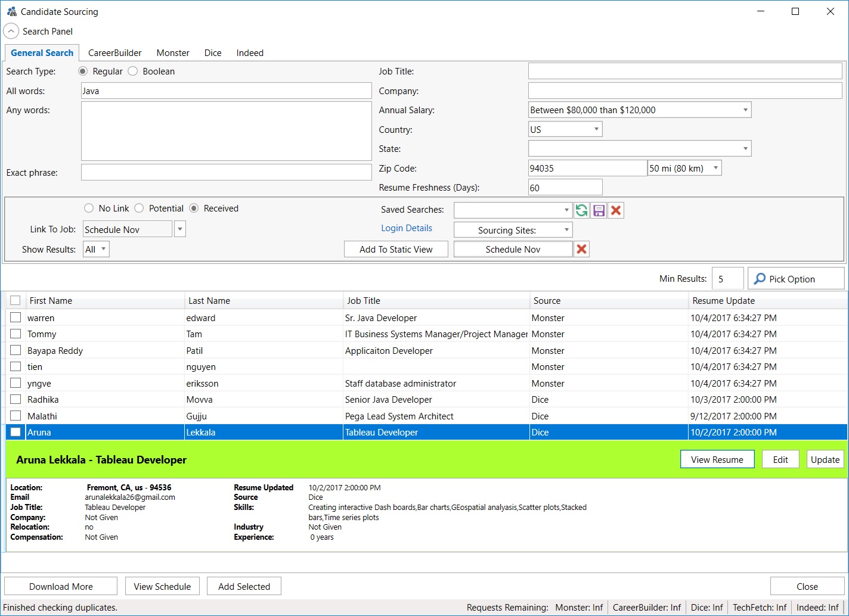Click the save search floppy disk icon
The width and height of the screenshot is (849, 616).
[x=599, y=210]
